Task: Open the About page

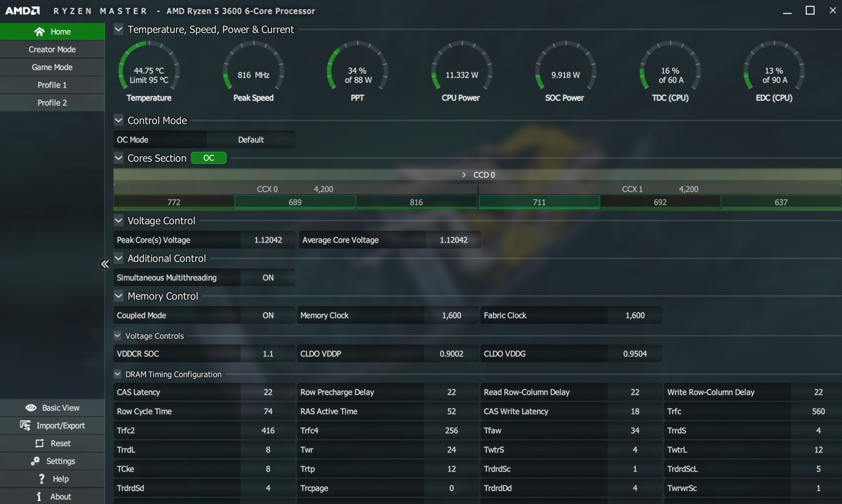Action: [x=52, y=497]
